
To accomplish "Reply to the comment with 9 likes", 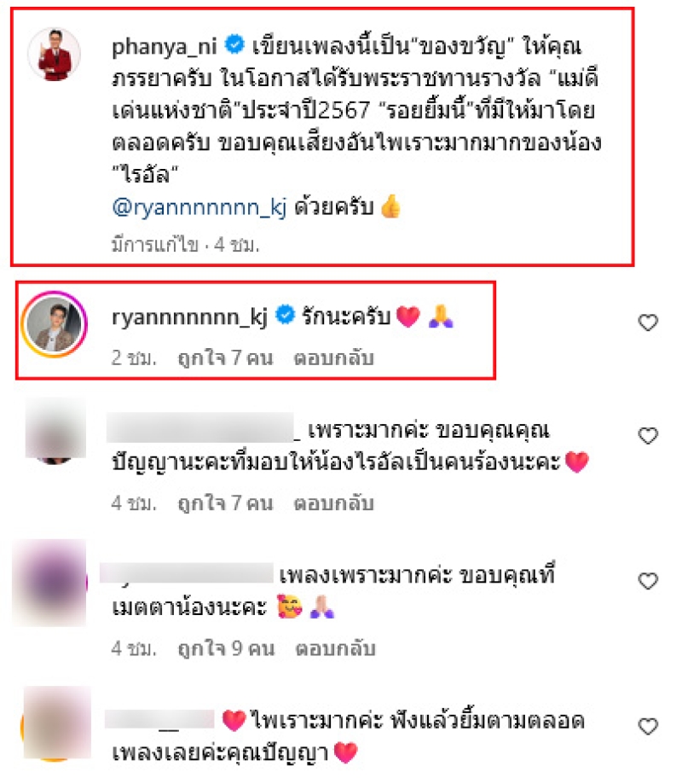I will (335, 648).
